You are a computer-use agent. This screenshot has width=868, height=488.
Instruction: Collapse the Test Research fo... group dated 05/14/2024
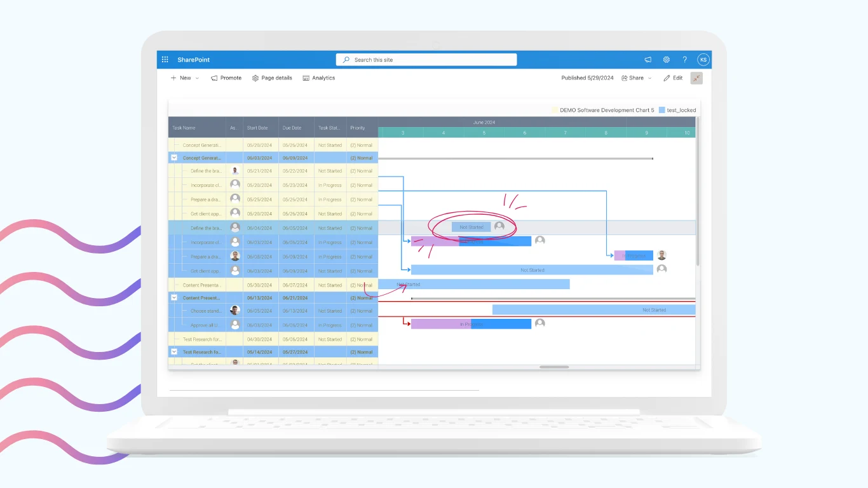[x=174, y=351]
